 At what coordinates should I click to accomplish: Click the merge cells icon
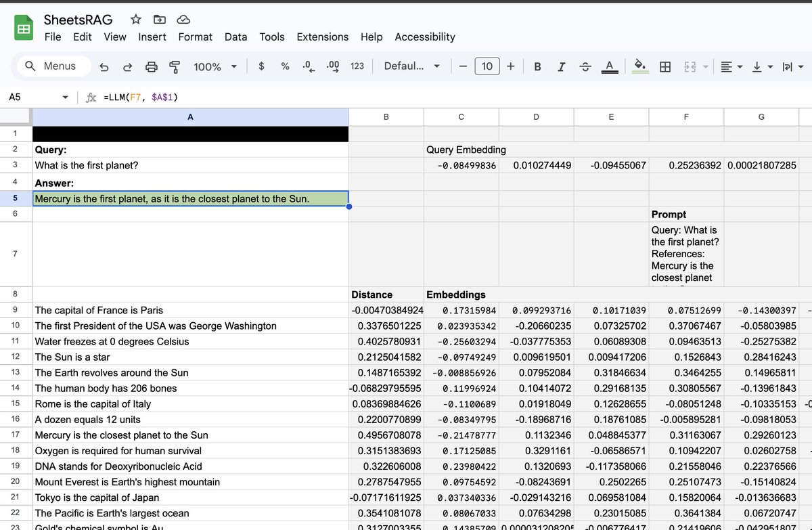pyautogui.click(x=690, y=66)
